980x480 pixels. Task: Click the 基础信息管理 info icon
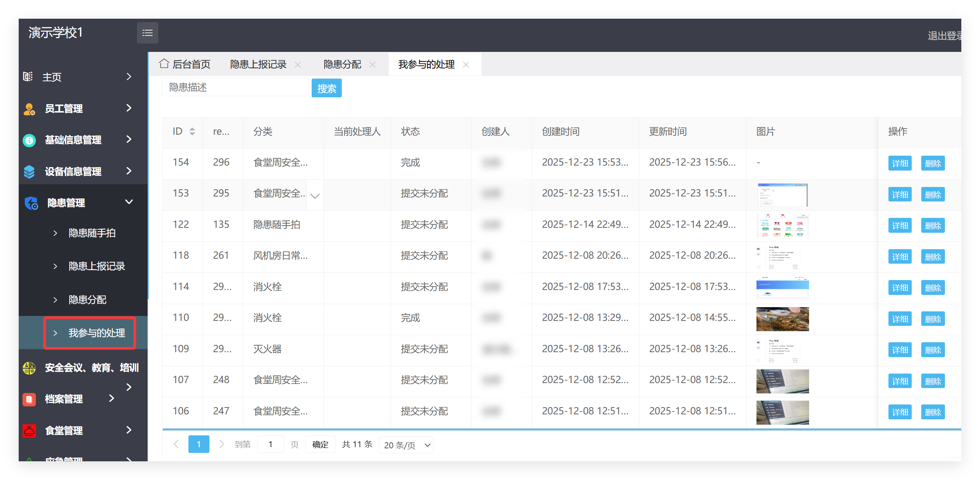click(x=29, y=140)
